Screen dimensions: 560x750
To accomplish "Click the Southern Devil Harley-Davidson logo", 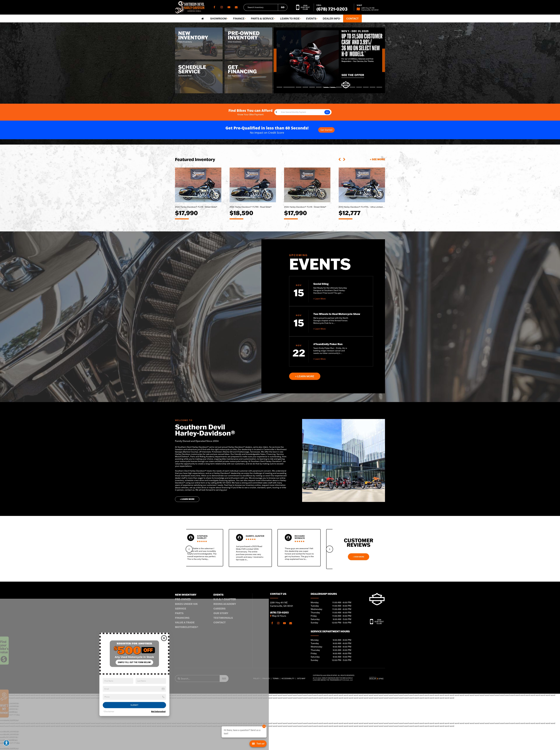I will [190, 7].
